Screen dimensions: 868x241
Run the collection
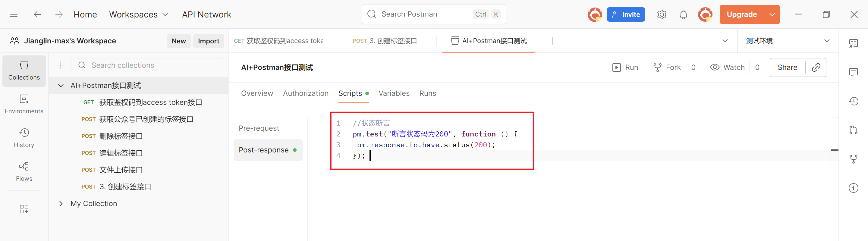(625, 67)
